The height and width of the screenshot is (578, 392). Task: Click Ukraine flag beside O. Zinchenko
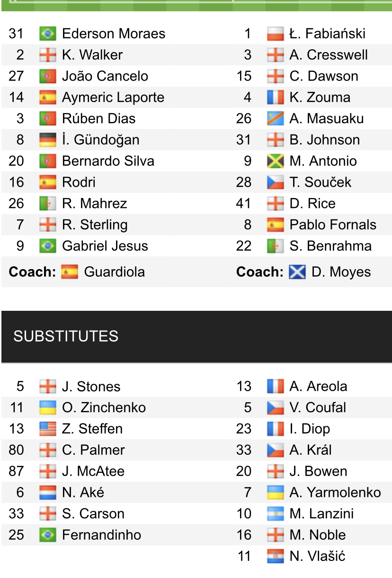pyautogui.click(x=47, y=408)
